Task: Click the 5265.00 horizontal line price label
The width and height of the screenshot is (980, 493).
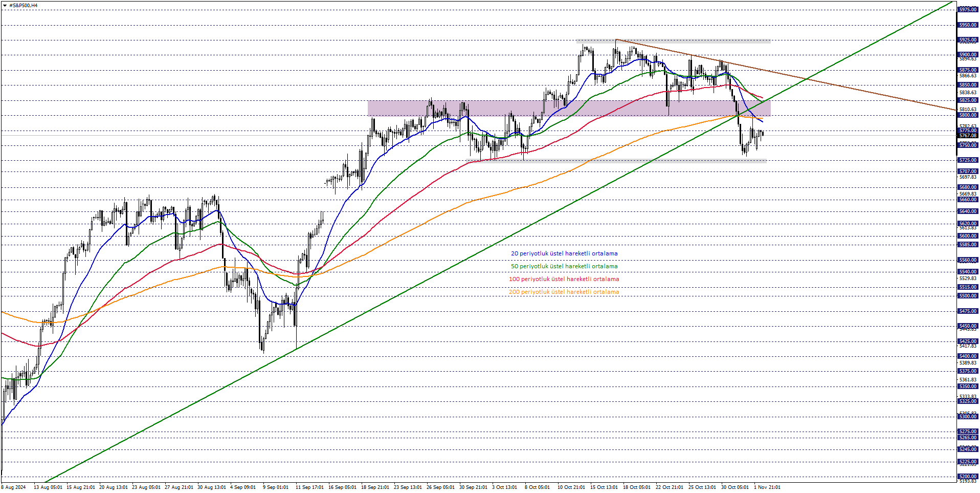Action: tap(968, 438)
